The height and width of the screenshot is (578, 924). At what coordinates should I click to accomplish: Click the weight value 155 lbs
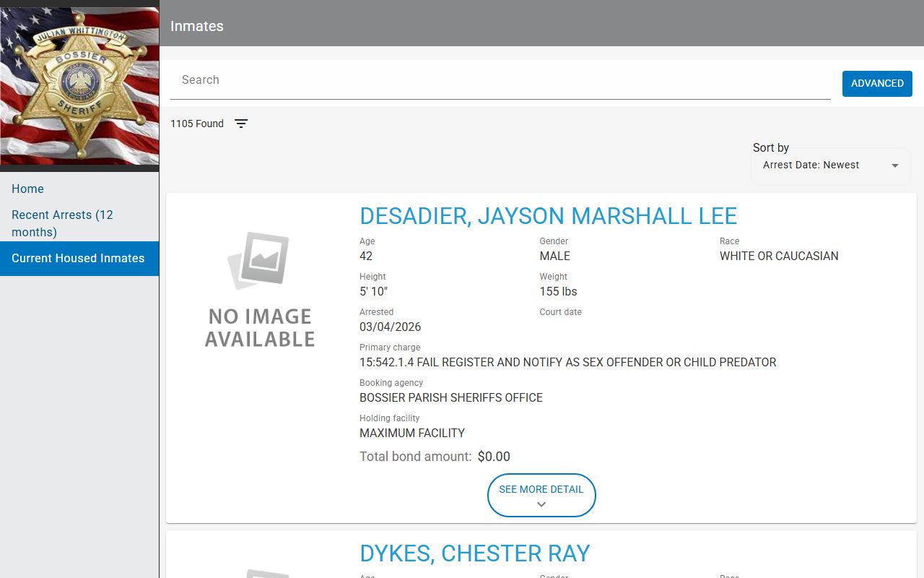pyautogui.click(x=558, y=291)
